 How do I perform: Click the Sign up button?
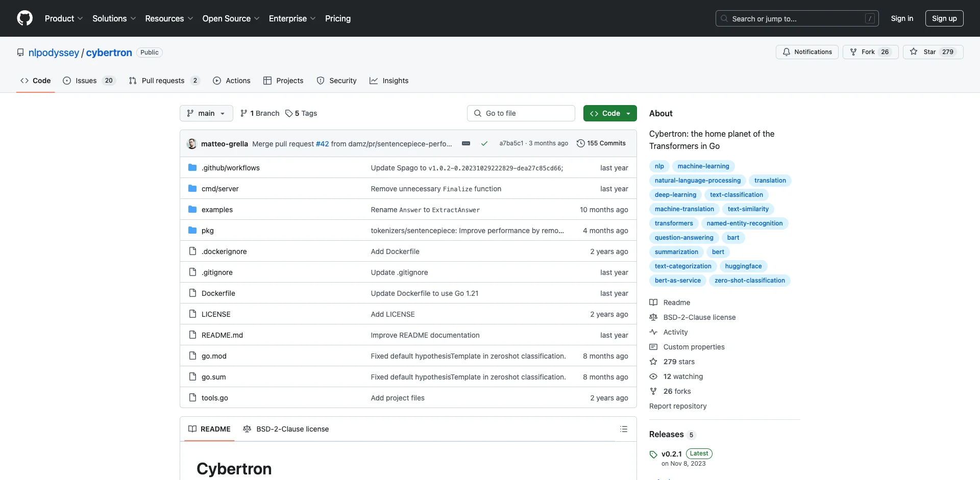point(944,18)
